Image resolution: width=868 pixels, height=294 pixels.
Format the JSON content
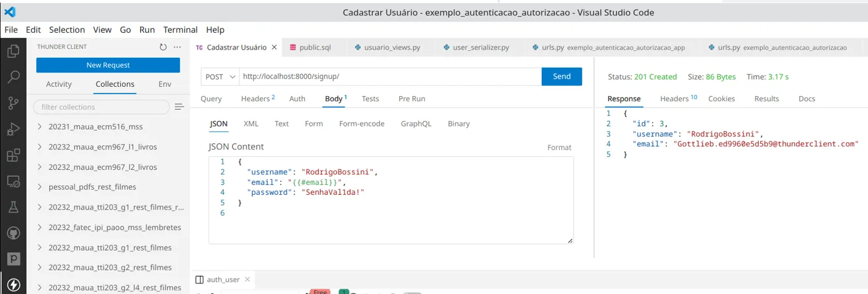click(x=559, y=148)
